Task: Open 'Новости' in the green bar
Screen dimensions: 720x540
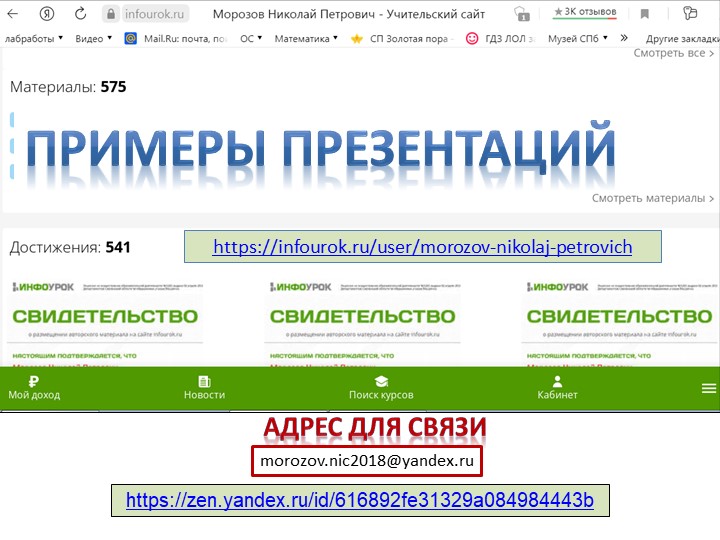Action: [204, 388]
